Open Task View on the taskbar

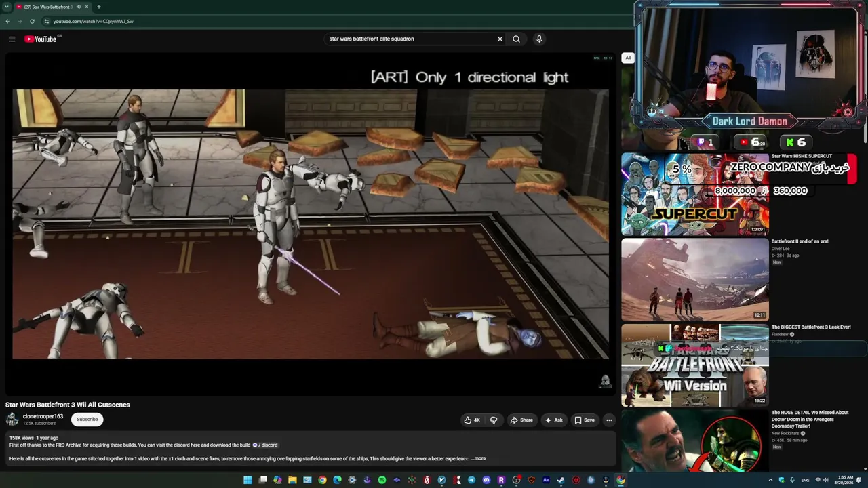coord(262,480)
